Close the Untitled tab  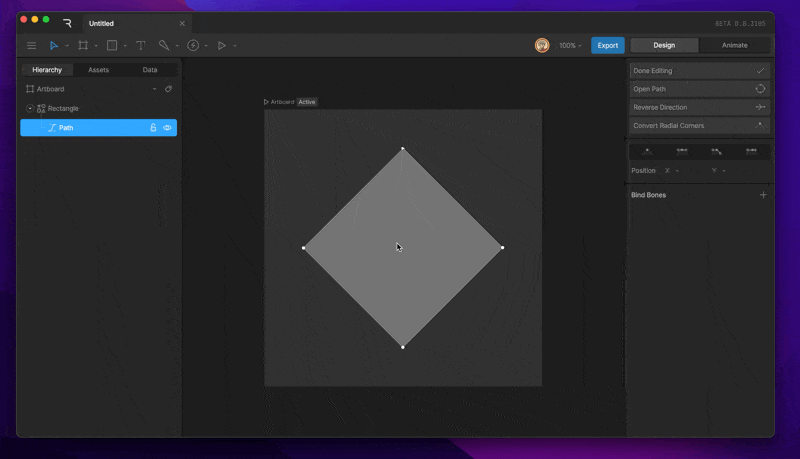tap(182, 23)
